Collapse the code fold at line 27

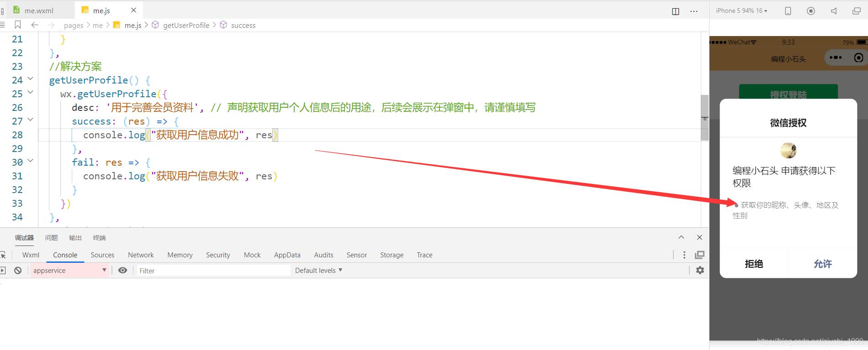31,120
